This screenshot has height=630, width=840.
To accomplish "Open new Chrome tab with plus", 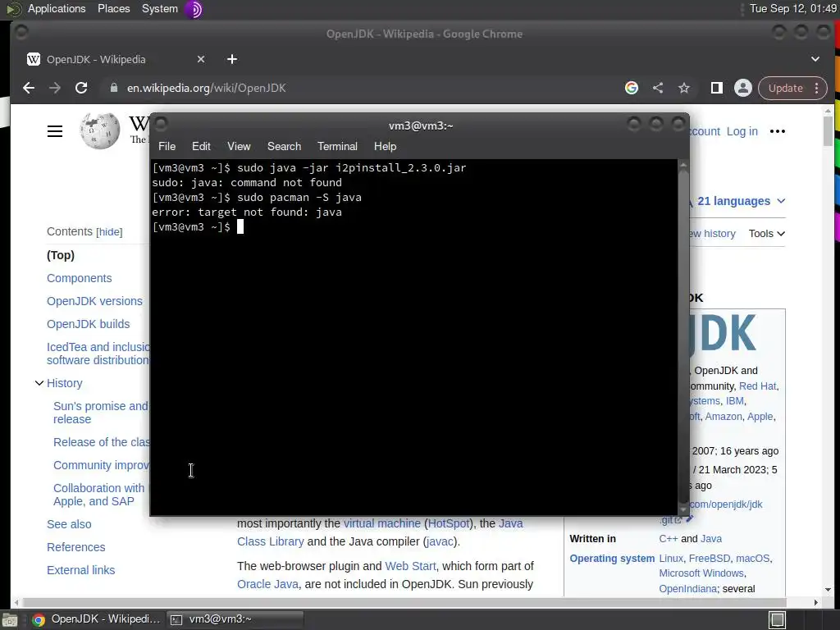I will [x=232, y=59].
